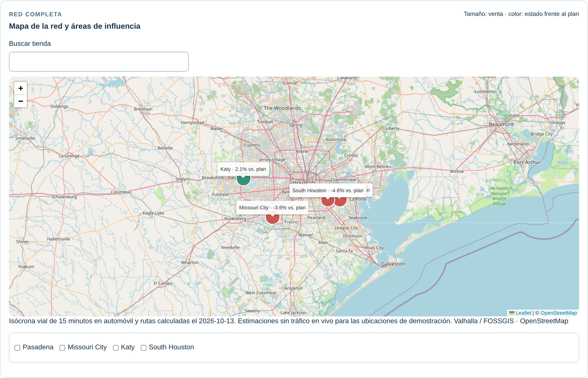588x378 pixels.
Task: Click the "Mapa de la red y áreas de influencia" heading
Action: [75, 26]
